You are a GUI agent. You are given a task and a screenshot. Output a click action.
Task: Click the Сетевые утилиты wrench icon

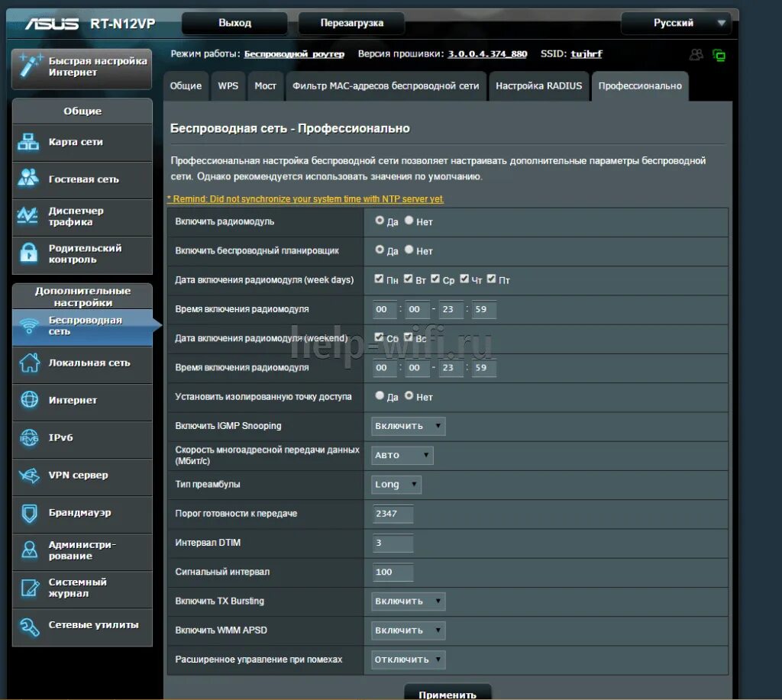tap(30, 626)
